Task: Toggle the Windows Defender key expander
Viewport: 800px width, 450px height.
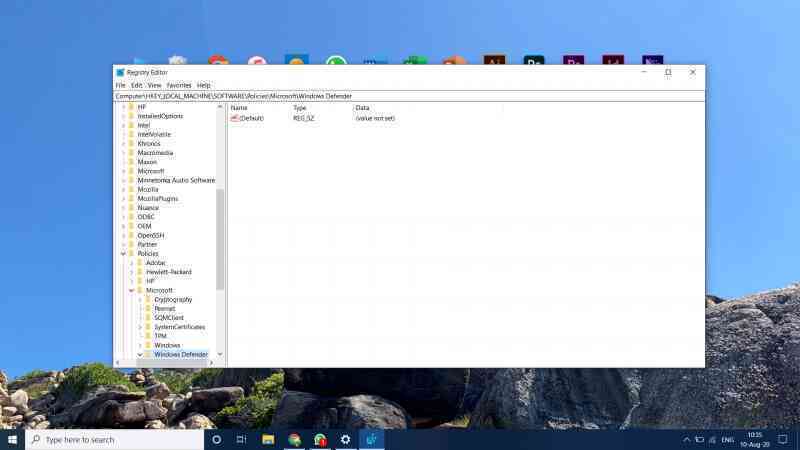Action: [x=140, y=355]
